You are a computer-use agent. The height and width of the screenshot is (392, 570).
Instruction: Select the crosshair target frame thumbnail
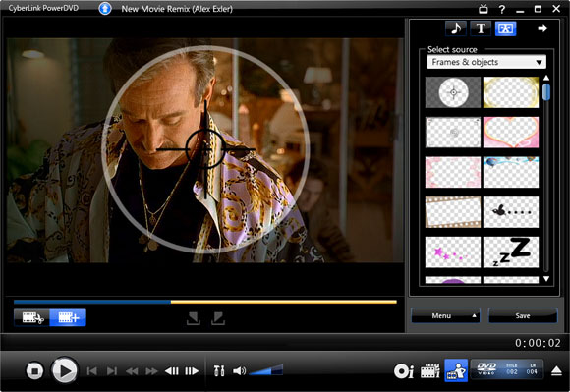tap(453, 92)
